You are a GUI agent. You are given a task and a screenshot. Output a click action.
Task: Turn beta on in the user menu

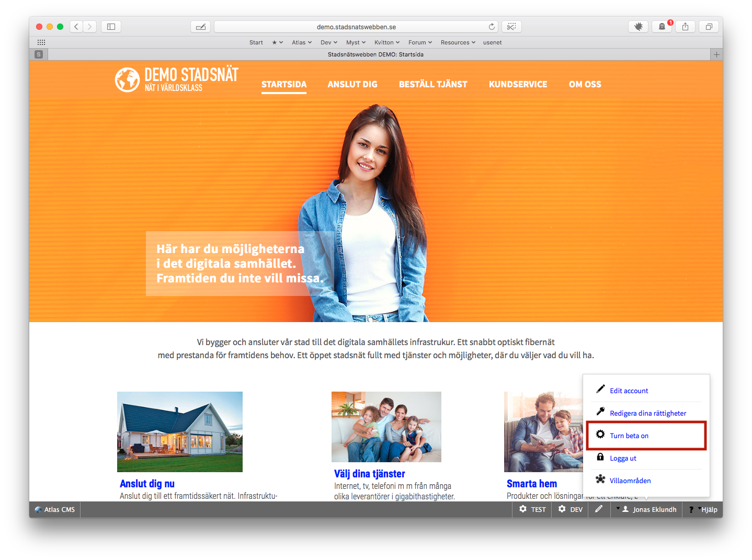pos(629,436)
